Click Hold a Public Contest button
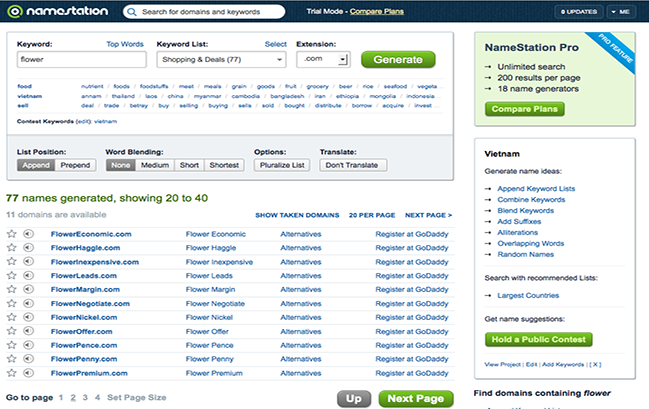649x409 pixels. pyautogui.click(x=538, y=339)
